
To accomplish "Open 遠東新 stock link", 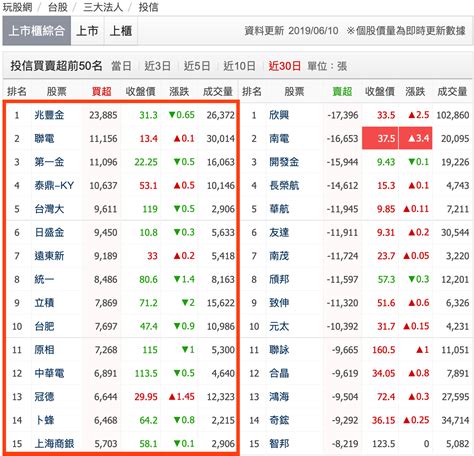I will (x=49, y=256).
